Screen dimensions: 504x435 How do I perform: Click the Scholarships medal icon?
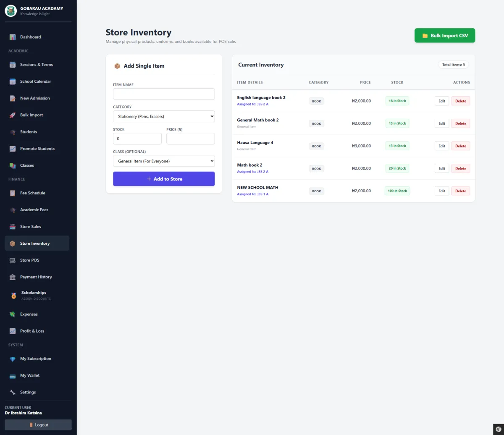tap(13, 296)
